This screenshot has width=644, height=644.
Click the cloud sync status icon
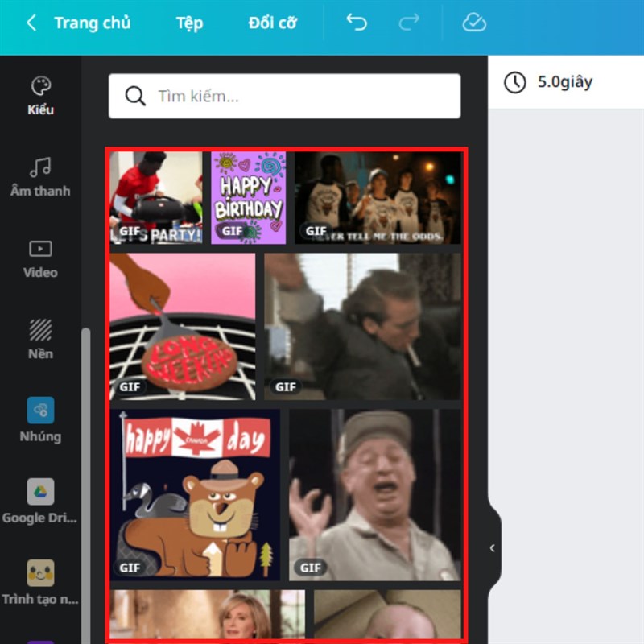pyautogui.click(x=474, y=23)
